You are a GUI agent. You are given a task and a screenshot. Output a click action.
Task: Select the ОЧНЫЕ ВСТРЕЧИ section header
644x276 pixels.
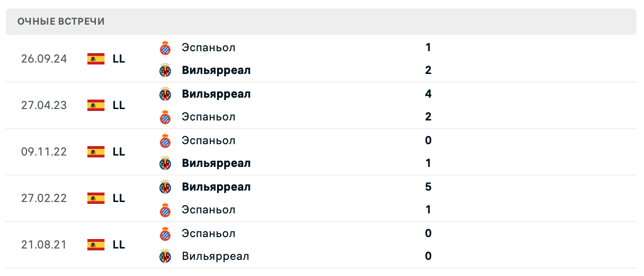pyautogui.click(x=61, y=22)
